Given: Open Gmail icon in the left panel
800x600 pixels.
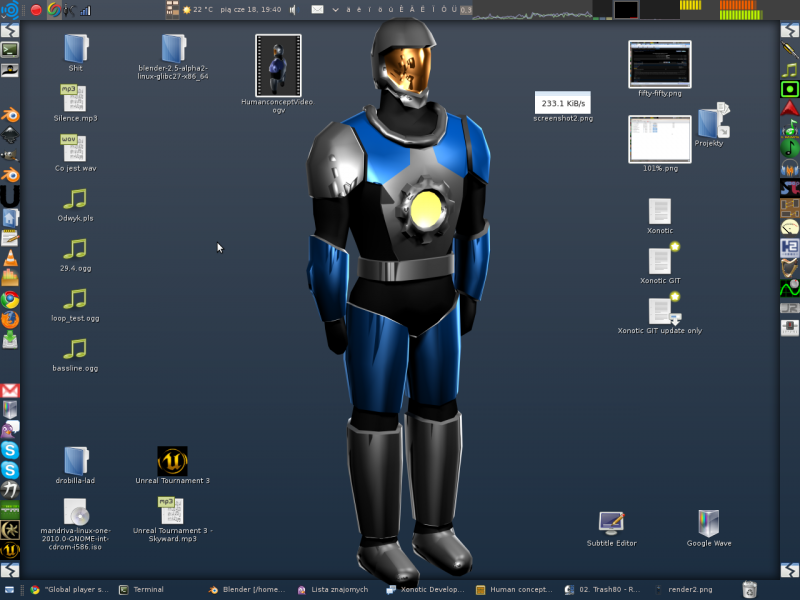Looking at the screenshot, I should pyautogui.click(x=10, y=391).
